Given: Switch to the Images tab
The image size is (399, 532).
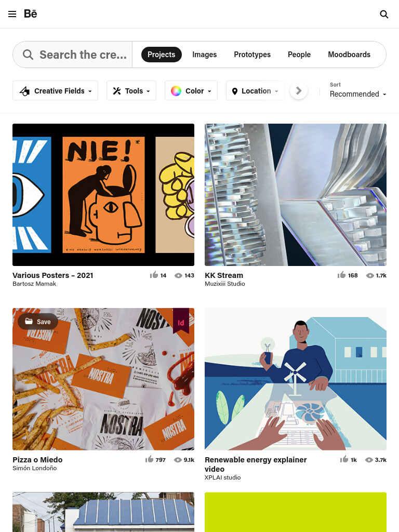Looking at the screenshot, I should coord(204,54).
